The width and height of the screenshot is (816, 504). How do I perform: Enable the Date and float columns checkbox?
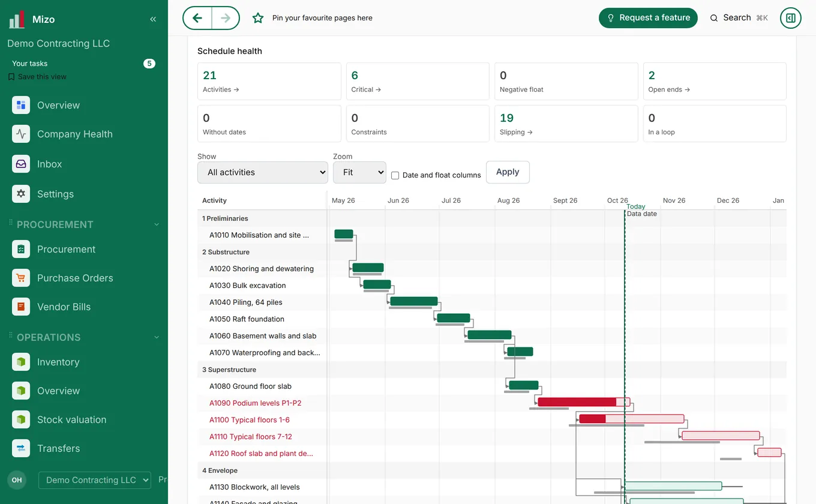[395, 175]
